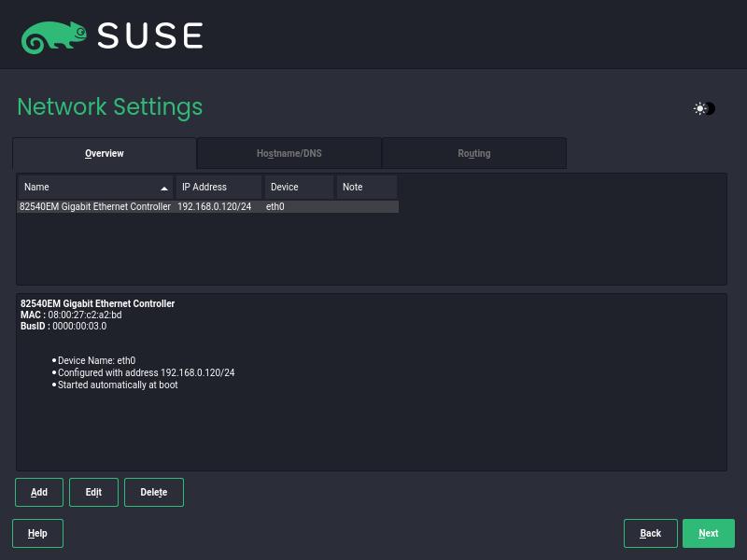Select the 82540EM Gigabit Ethernet Controller row
Screen dimensions: 747x560
coord(94,206)
